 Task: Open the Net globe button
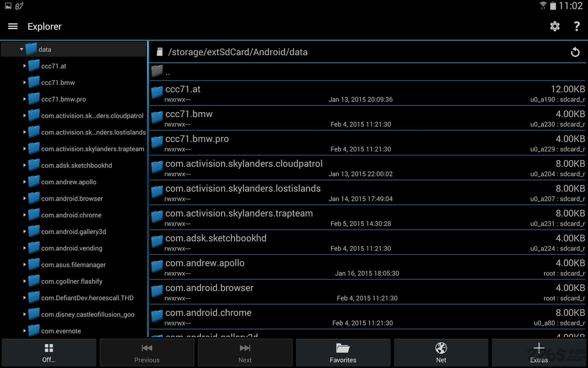coord(441,352)
